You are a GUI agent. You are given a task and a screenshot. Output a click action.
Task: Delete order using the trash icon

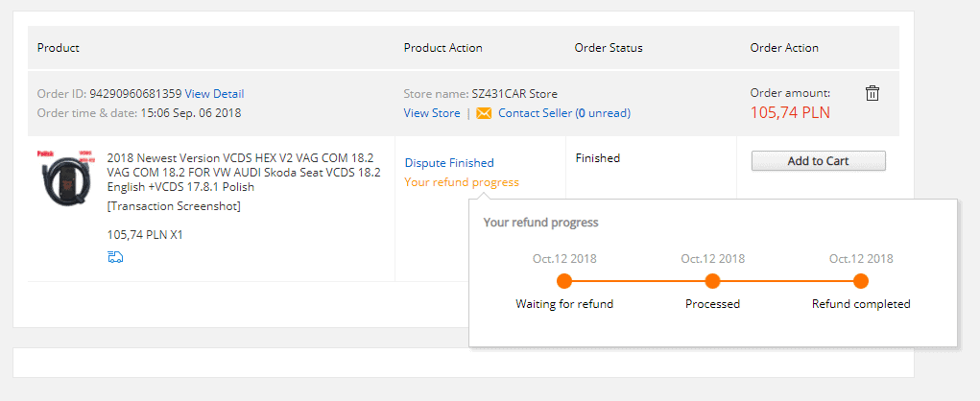point(872,93)
